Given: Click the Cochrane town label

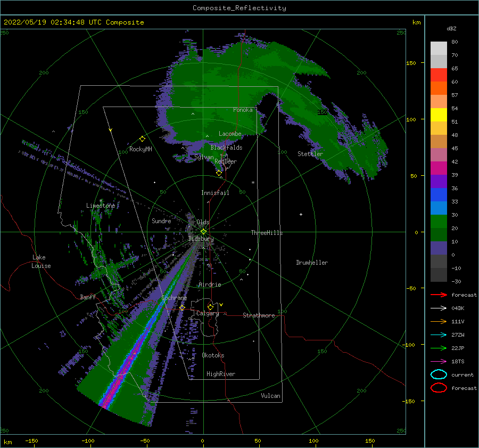Looking at the screenshot, I should click(x=174, y=298).
